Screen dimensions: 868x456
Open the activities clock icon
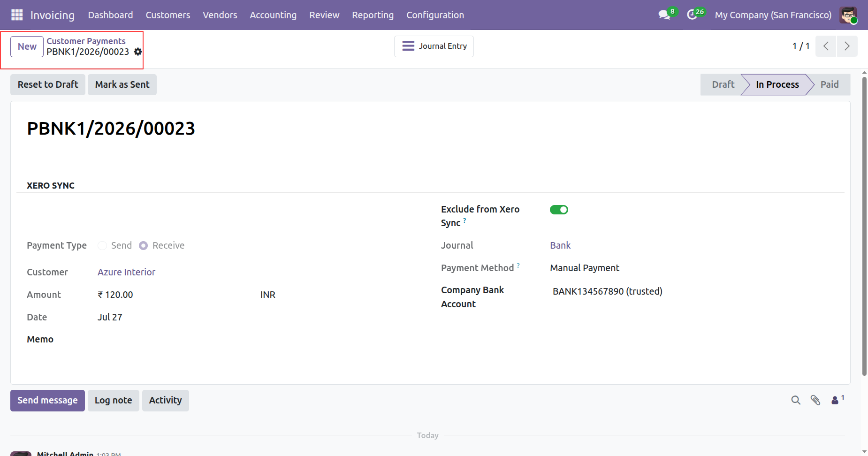click(692, 15)
